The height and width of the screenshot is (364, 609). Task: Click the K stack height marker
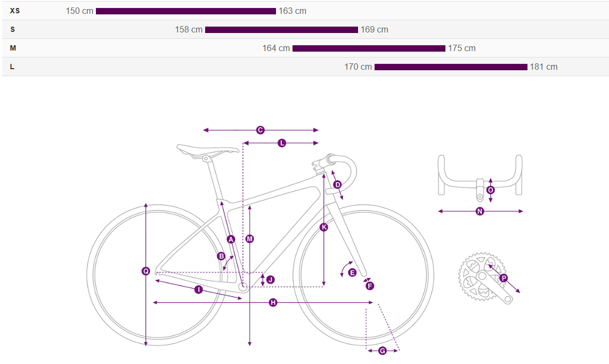[324, 227]
